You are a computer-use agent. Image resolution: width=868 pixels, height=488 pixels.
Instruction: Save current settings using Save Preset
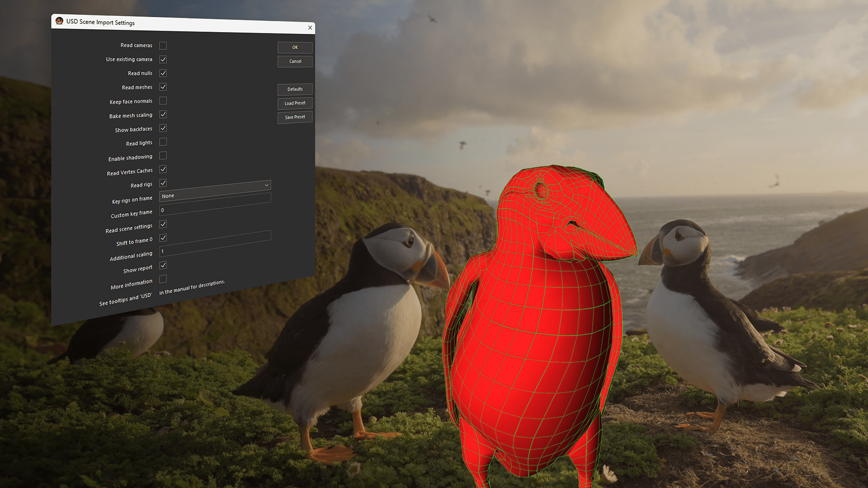(295, 117)
